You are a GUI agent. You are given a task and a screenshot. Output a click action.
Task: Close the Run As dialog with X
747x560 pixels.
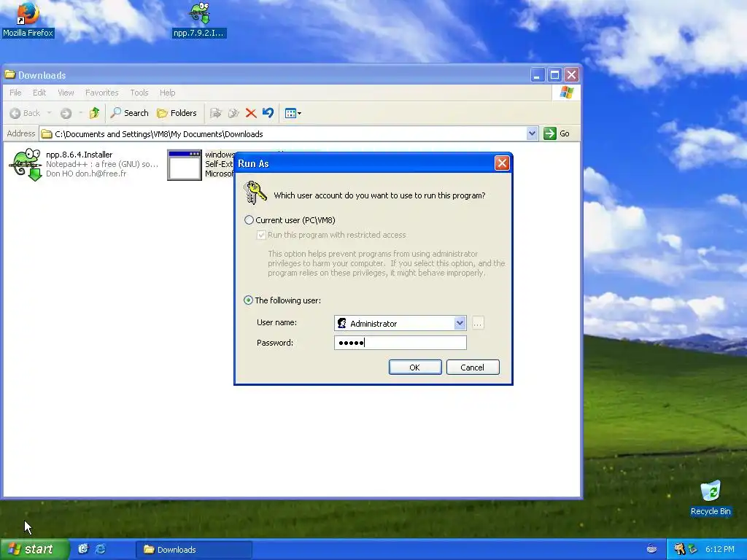502,163
